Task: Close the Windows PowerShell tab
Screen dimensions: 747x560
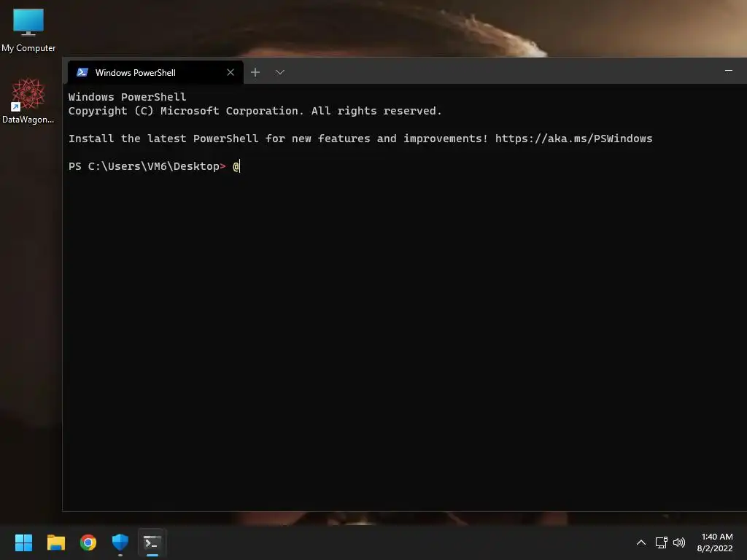Action: pyautogui.click(x=231, y=72)
